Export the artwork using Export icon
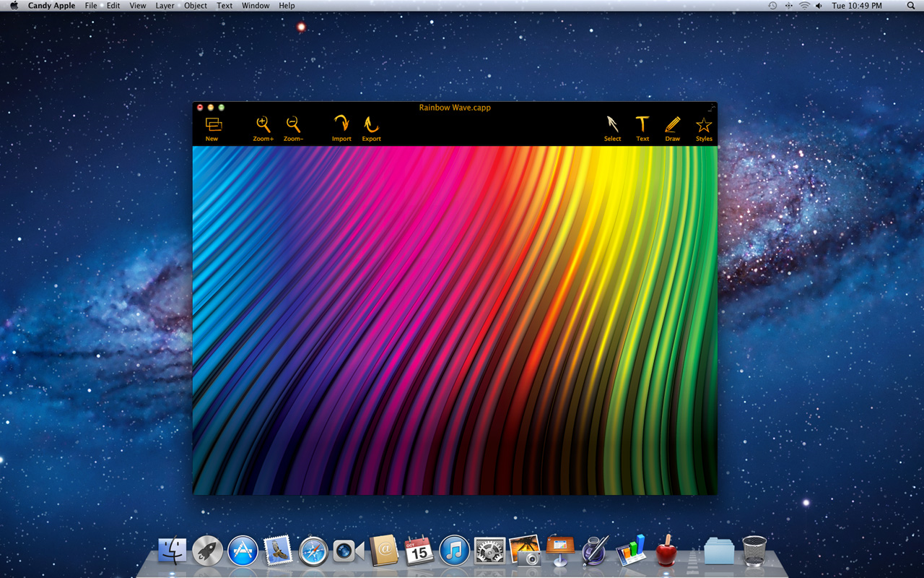Screen dimensions: 924x578 [x=371, y=129]
